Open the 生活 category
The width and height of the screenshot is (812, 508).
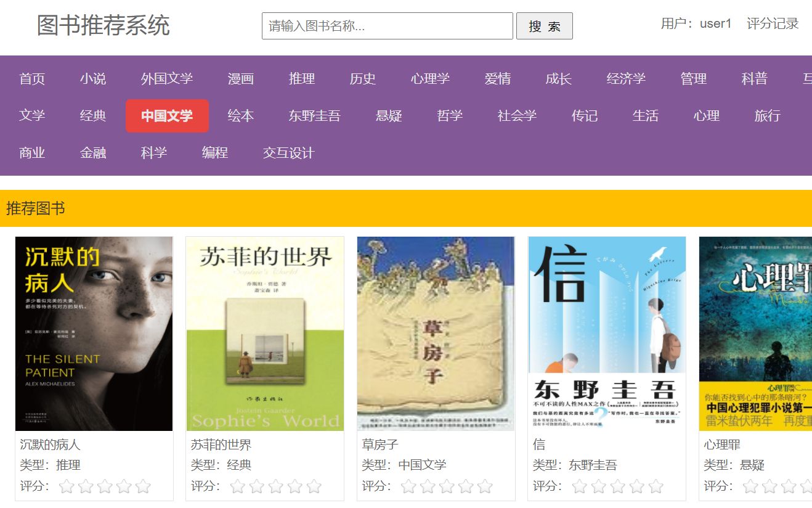point(646,116)
